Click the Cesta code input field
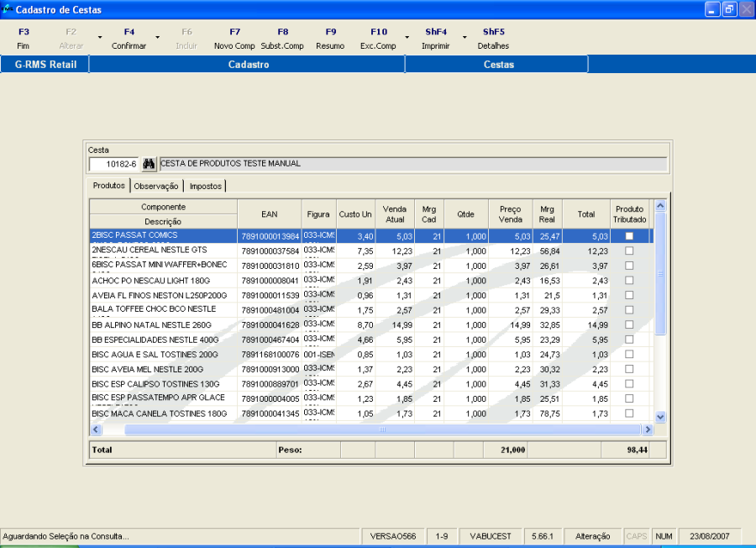The width and height of the screenshot is (756, 548). [113, 164]
